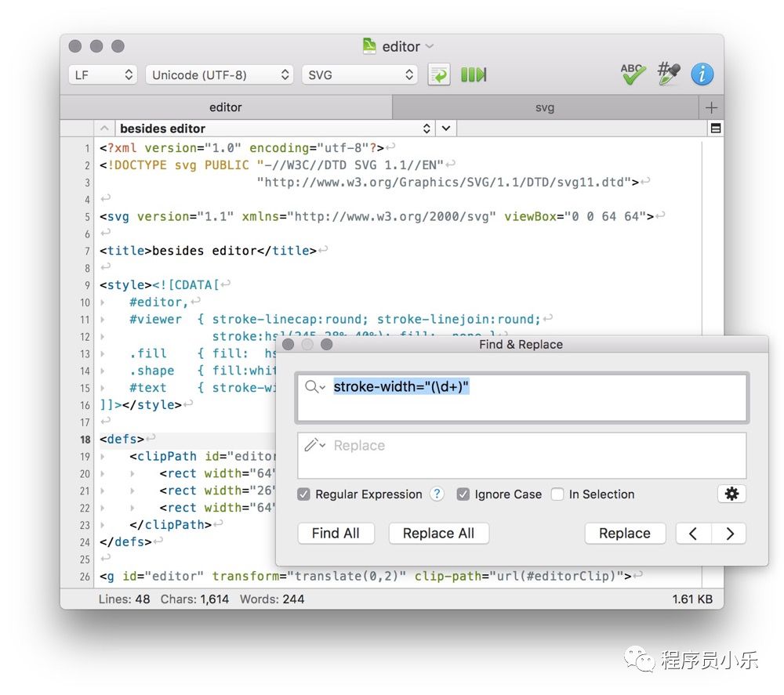Screen dimensions: 784x695
Task: Open LF line endings dropdown
Action: [x=103, y=75]
